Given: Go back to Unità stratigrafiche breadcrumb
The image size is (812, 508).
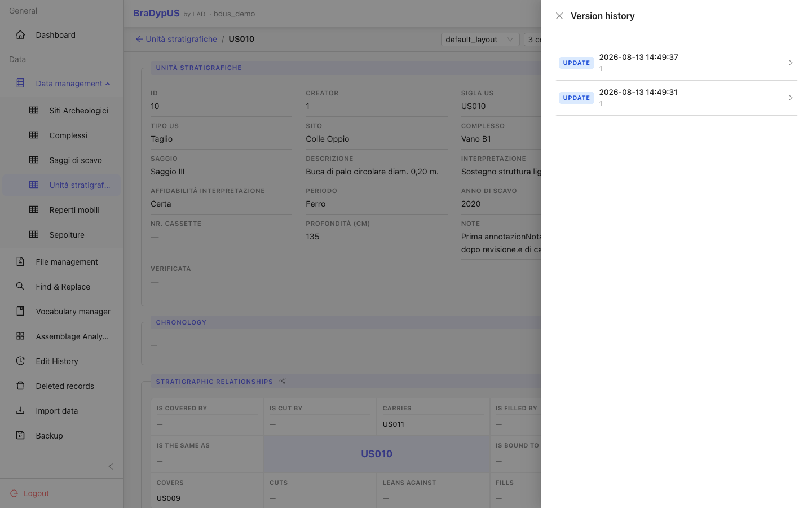Looking at the screenshot, I should (x=176, y=39).
